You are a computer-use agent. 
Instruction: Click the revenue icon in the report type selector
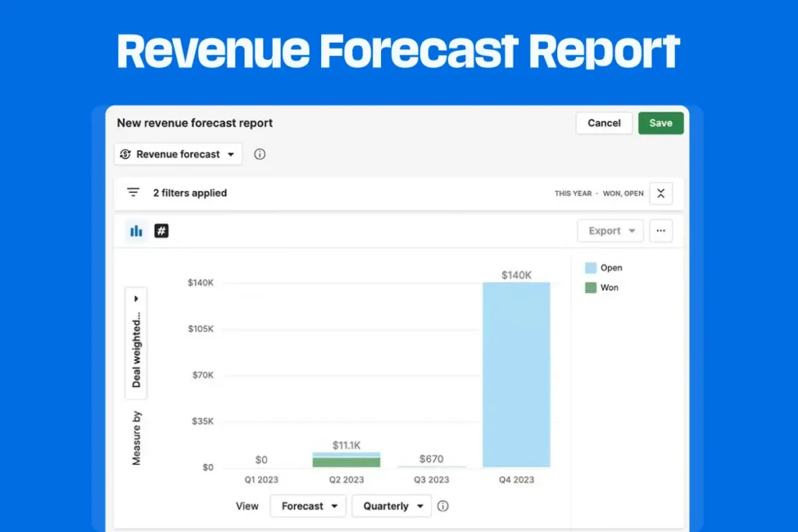tap(125, 154)
